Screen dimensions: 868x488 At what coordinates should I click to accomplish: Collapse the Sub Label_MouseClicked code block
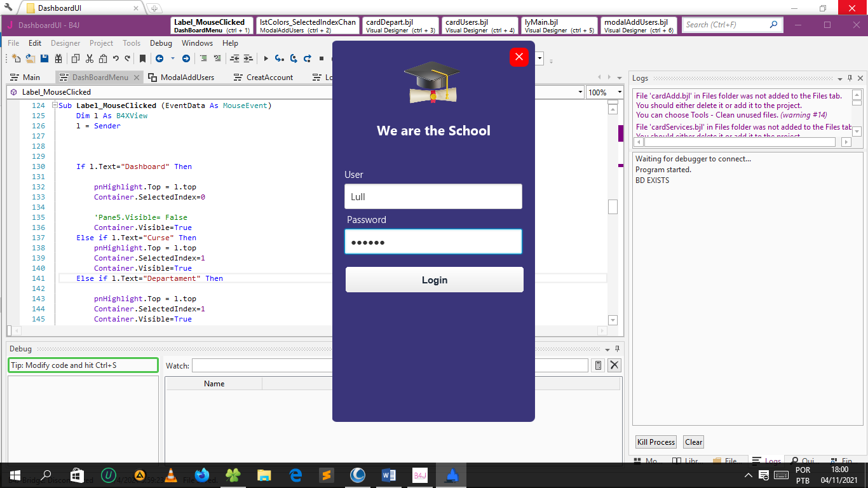tap(54, 105)
